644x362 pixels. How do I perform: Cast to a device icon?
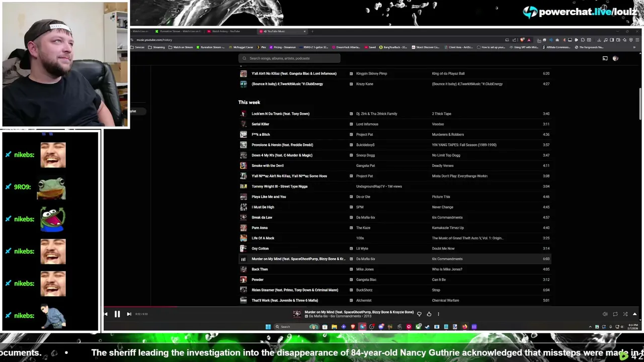tap(605, 58)
